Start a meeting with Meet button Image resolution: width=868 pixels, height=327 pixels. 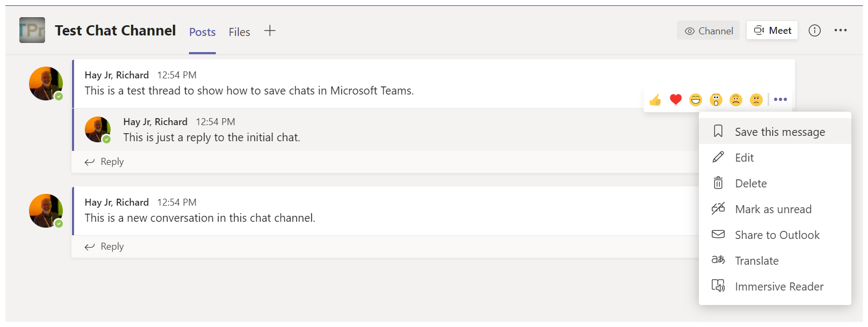click(772, 31)
